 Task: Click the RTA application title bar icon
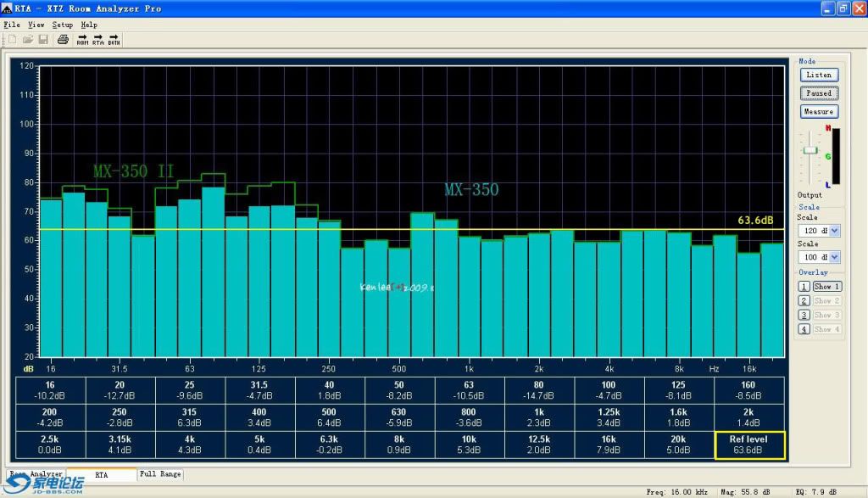pyautogui.click(x=6, y=8)
